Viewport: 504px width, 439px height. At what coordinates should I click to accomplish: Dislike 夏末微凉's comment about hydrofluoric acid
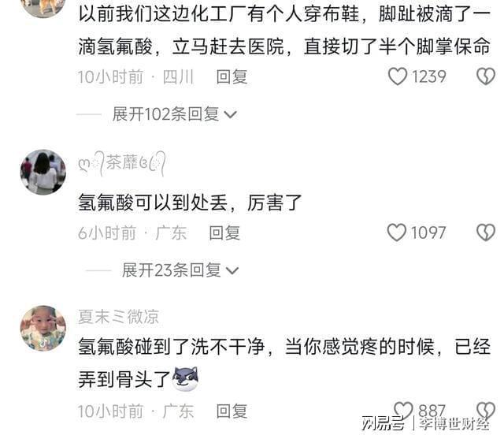click(486, 411)
